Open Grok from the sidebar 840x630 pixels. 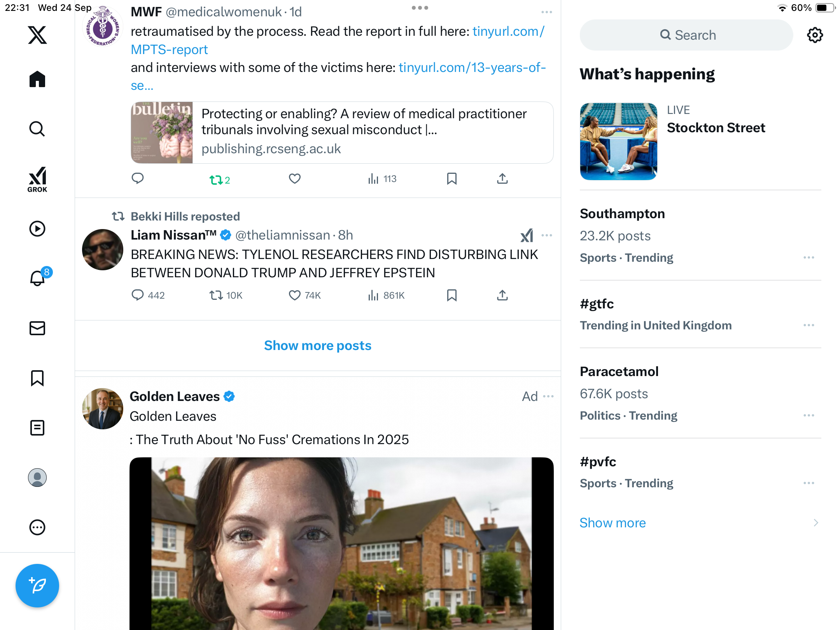(x=37, y=179)
